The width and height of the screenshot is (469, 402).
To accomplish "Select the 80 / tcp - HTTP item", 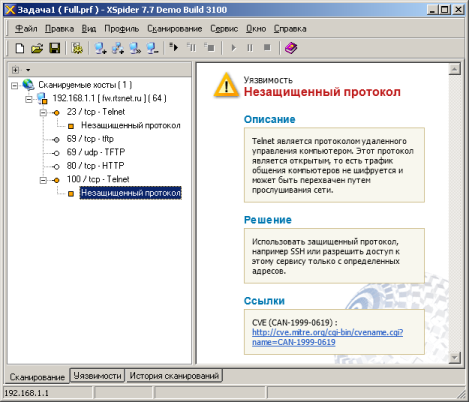I will point(95,166).
